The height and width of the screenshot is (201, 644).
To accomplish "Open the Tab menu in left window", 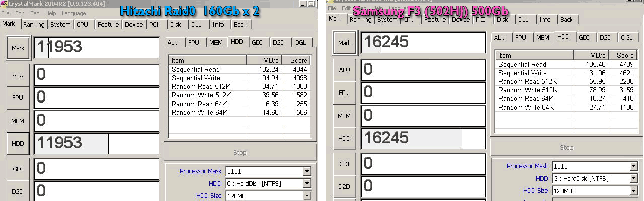I will click(35, 13).
